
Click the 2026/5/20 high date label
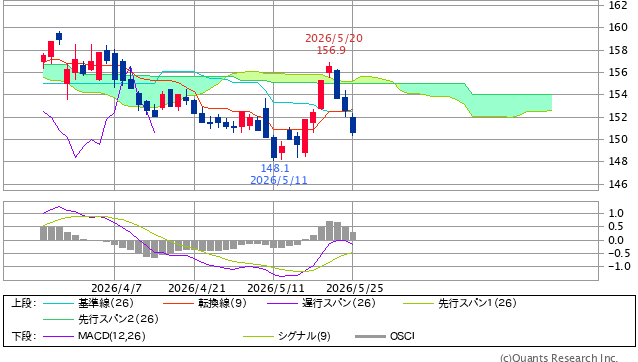pos(334,38)
